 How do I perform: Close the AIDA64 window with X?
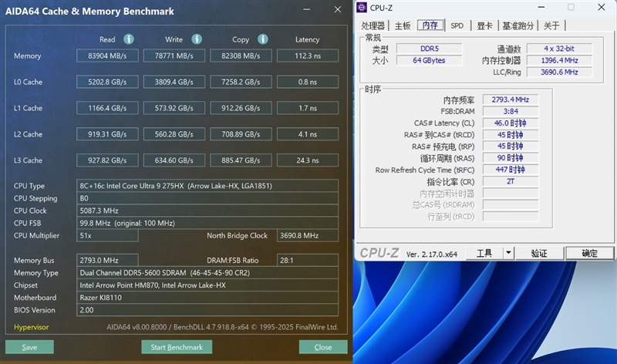point(337,11)
